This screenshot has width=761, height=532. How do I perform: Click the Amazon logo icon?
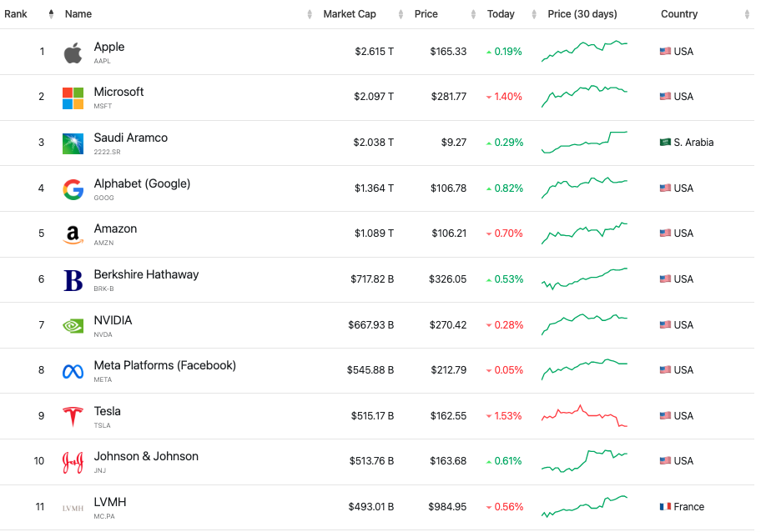coord(73,234)
